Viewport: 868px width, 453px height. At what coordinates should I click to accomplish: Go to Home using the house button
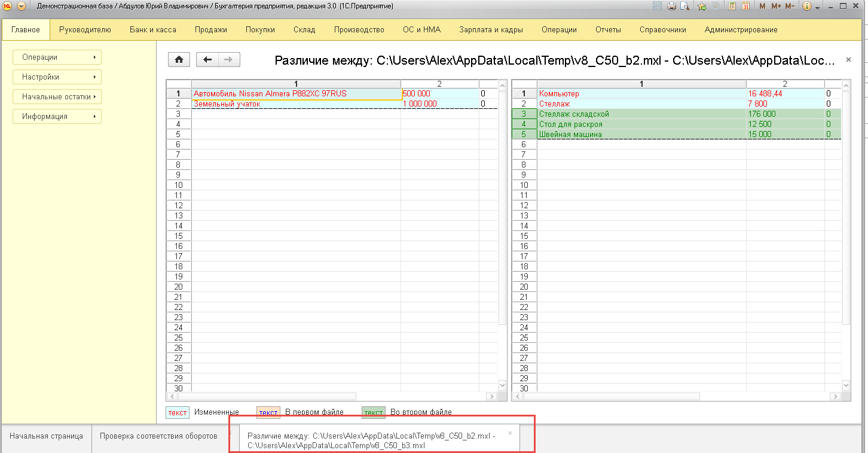point(179,59)
